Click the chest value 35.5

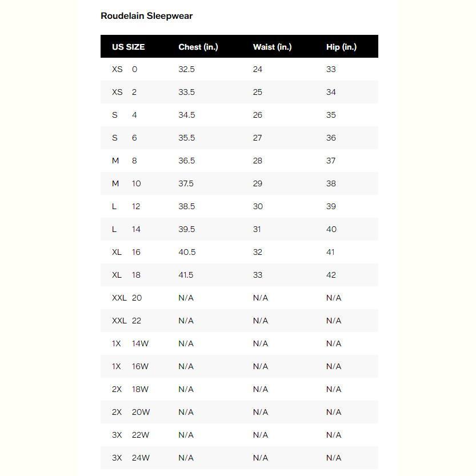coord(186,138)
